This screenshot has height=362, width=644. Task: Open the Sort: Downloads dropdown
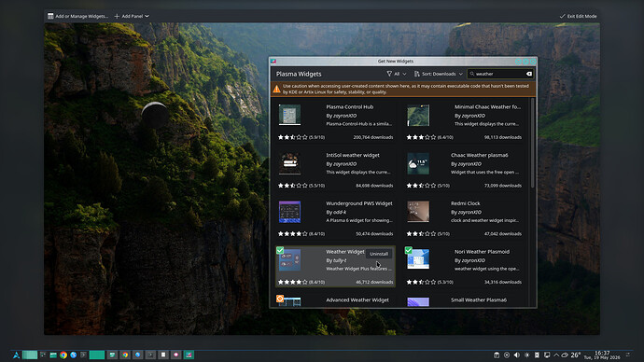[439, 74]
